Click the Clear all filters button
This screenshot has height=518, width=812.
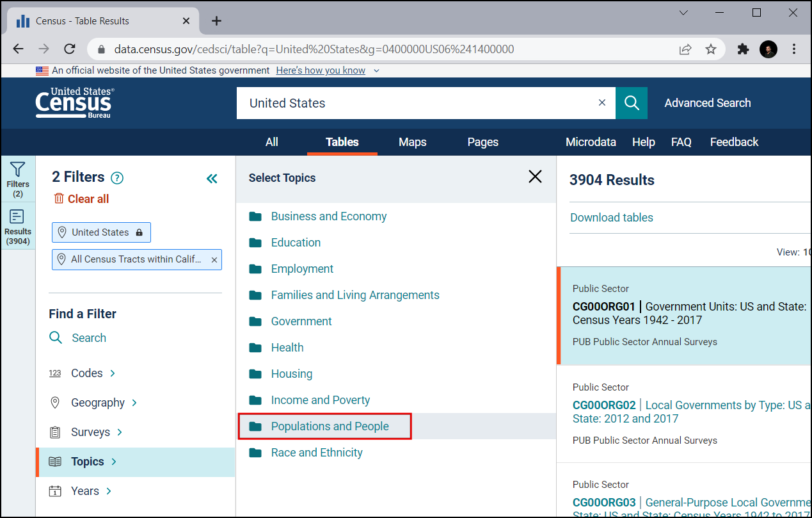81,199
